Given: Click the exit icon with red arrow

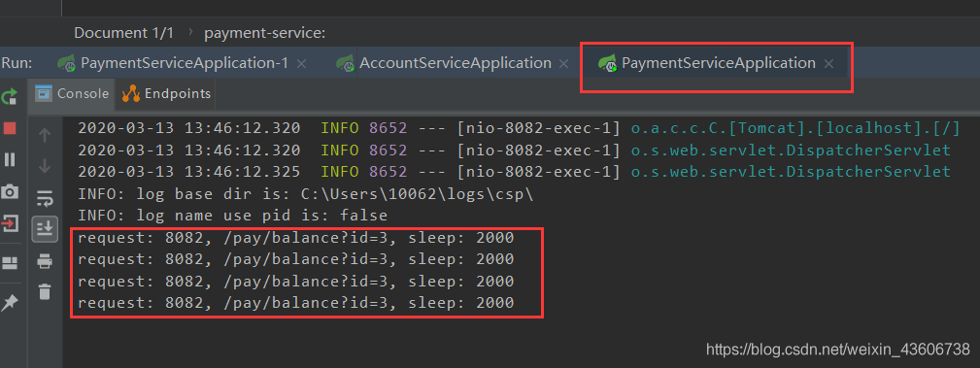Looking at the screenshot, I should tap(10, 222).
